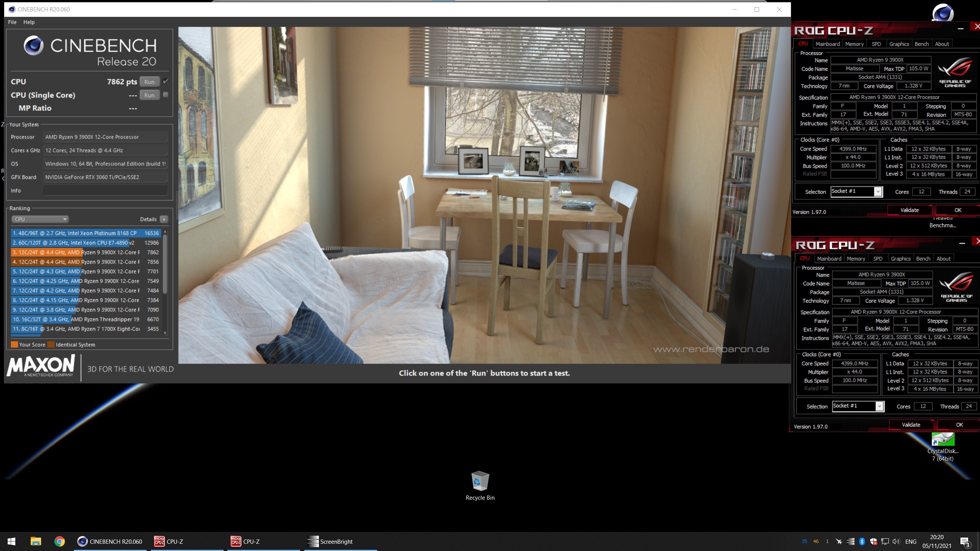Select ranking row 8 with score 7384
The width and height of the screenshot is (980, 551).
tap(86, 300)
